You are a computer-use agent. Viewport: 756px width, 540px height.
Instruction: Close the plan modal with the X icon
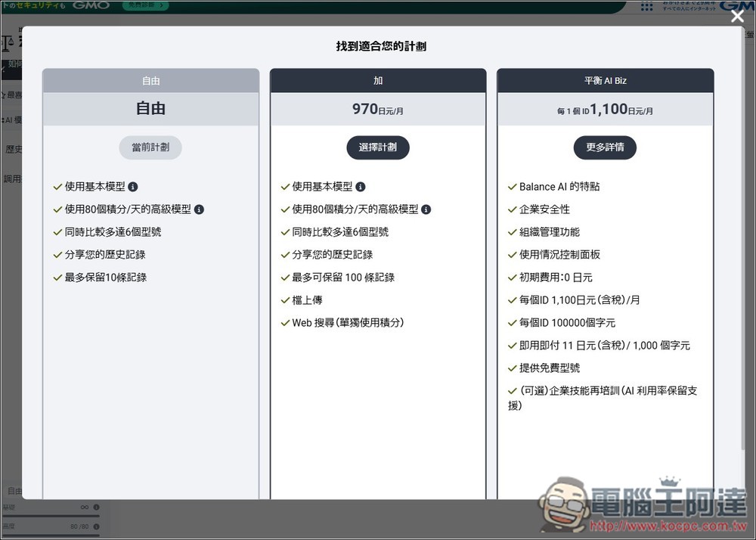pyautogui.click(x=736, y=17)
